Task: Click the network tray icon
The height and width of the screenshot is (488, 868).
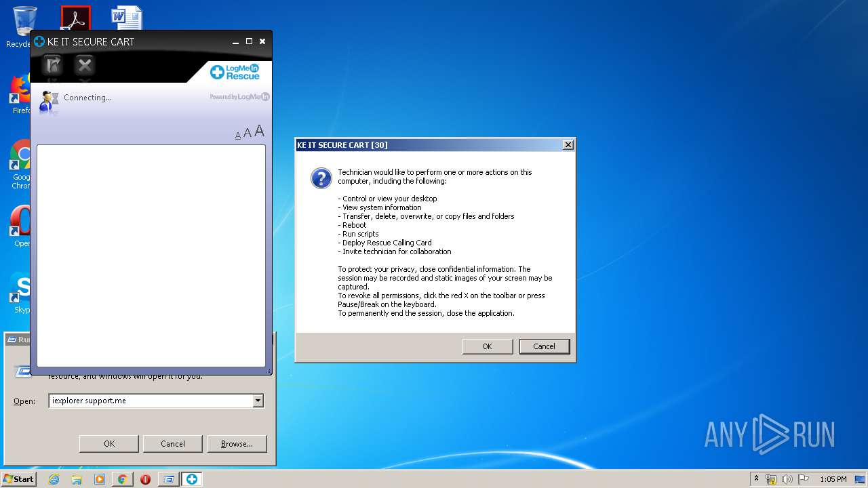Action: [771, 479]
